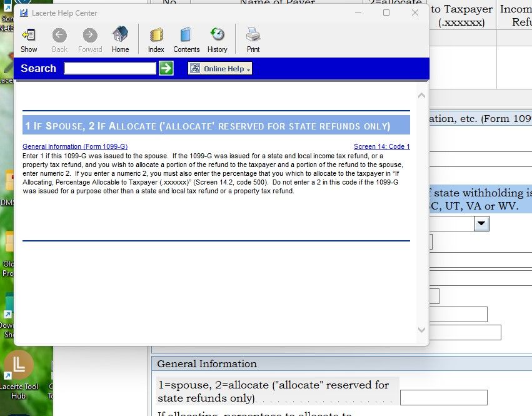Open help History icon
532x416 pixels.
pyautogui.click(x=217, y=39)
